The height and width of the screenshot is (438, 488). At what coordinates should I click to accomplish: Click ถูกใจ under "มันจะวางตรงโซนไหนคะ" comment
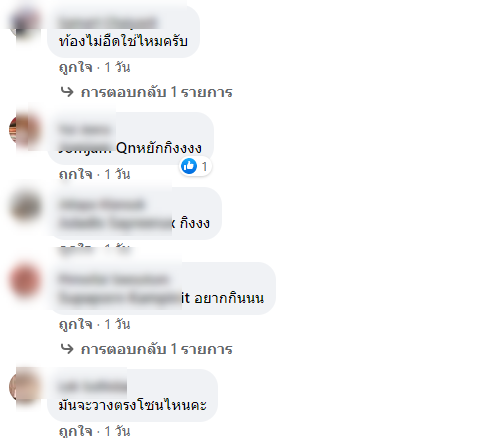tap(75, 431)
